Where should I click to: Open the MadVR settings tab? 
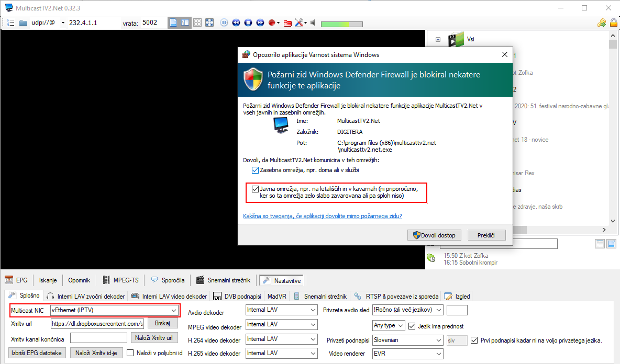click(277, 297)
